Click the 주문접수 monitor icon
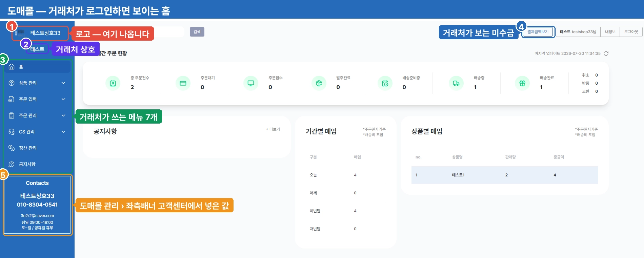The width and height of the screenshot is (644, 258). pos(251,83)
